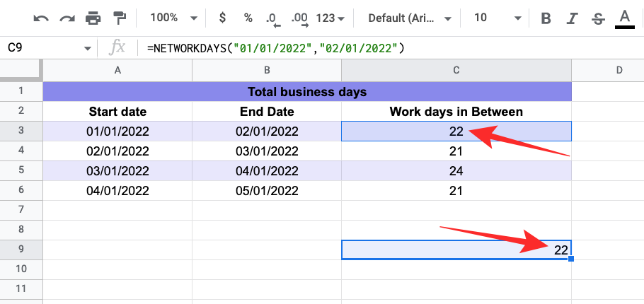644x304 pixels.
Task: Click the Start date header cell
Action: [x=117, y=111]
